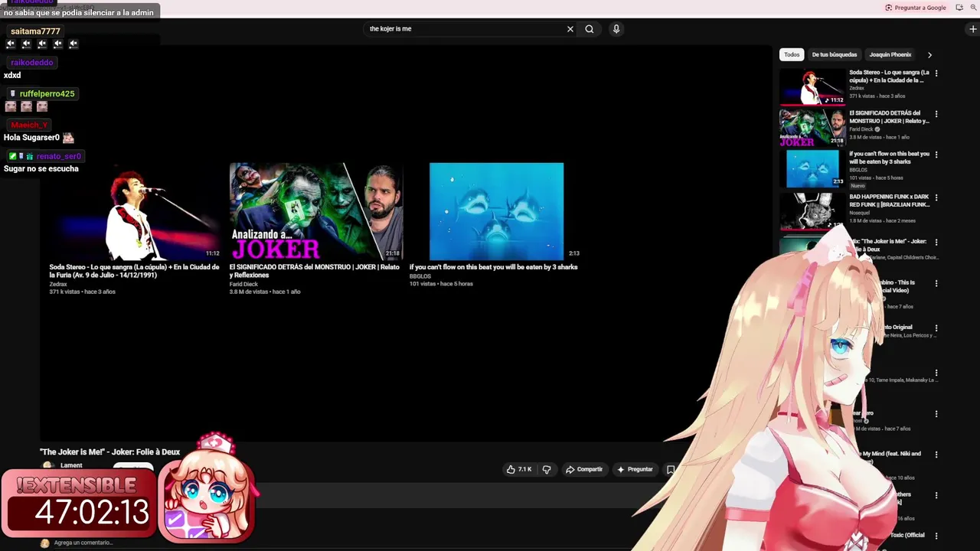
Task: Select the De tus búsquedas chip
Action: (x=834, y=54)
